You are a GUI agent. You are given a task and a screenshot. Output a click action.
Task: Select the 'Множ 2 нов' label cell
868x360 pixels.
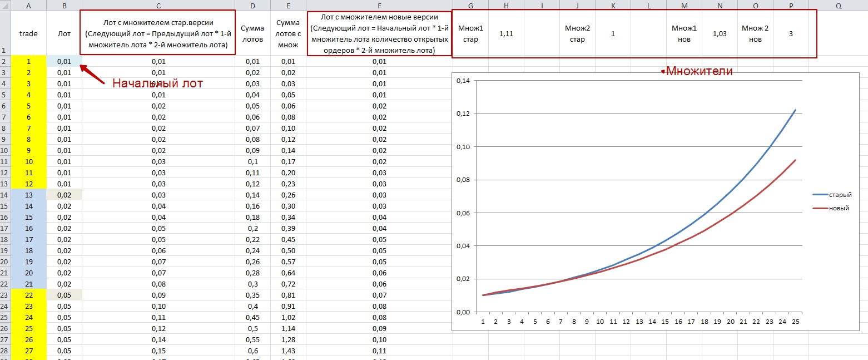pos(755,33)
